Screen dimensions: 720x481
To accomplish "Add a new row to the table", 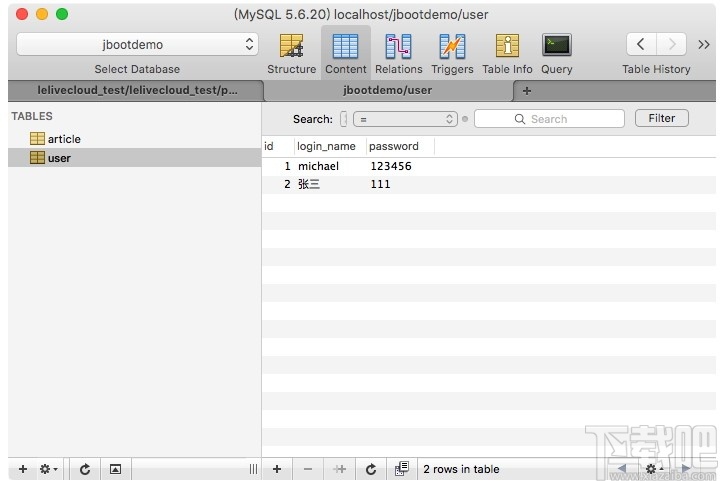I will (x=277, y=469).
